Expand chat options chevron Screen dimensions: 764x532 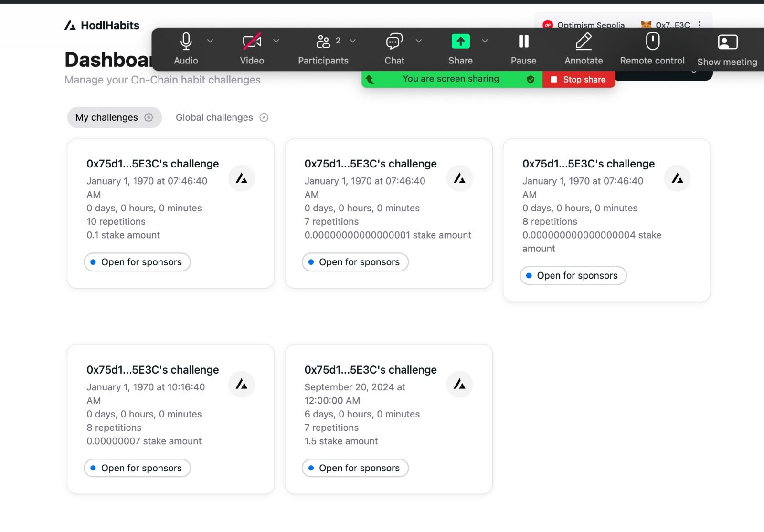pos(419,41)
